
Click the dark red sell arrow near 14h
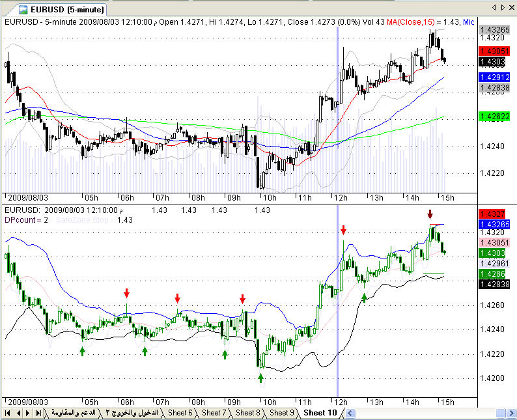(430, 214)
